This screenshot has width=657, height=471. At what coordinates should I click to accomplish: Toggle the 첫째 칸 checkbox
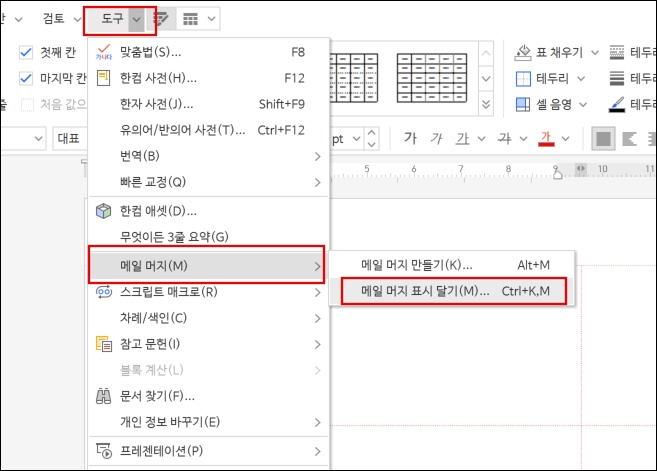(x=26, y=52)
